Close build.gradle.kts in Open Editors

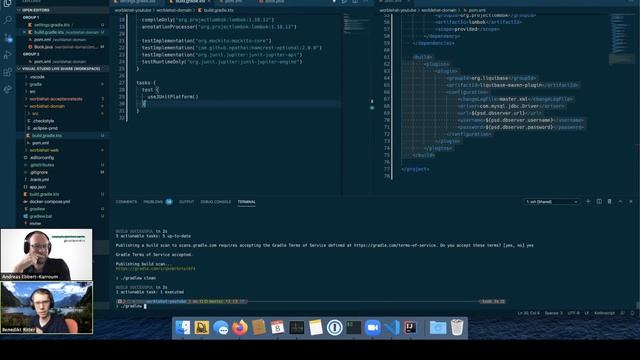24,32
